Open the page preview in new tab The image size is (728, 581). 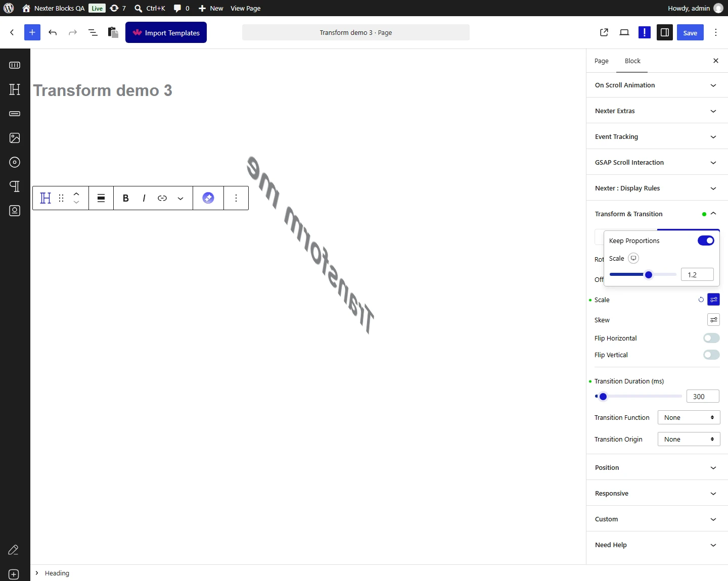point(604,32)
